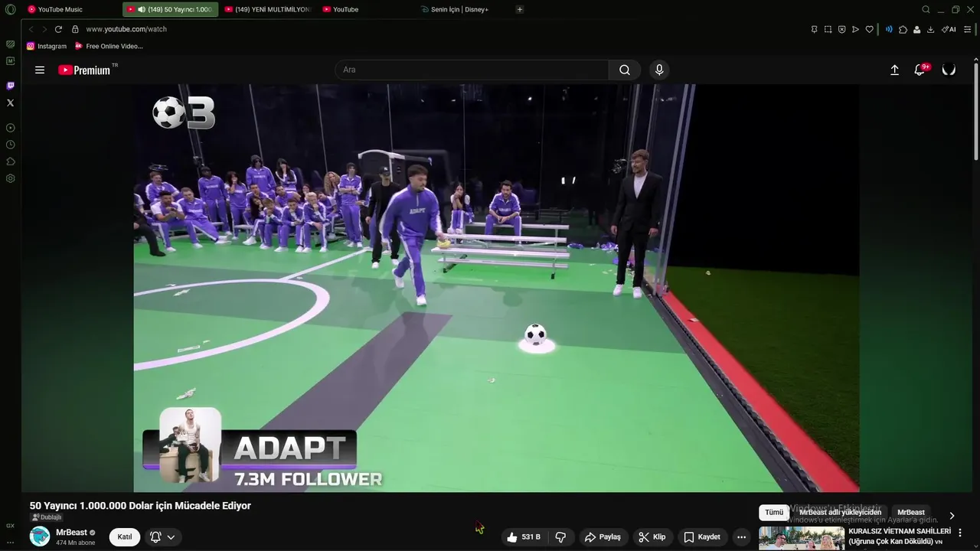The image size is (980, 551).
Task: Open YouTube notifications bell
Action: pos(920,70)
